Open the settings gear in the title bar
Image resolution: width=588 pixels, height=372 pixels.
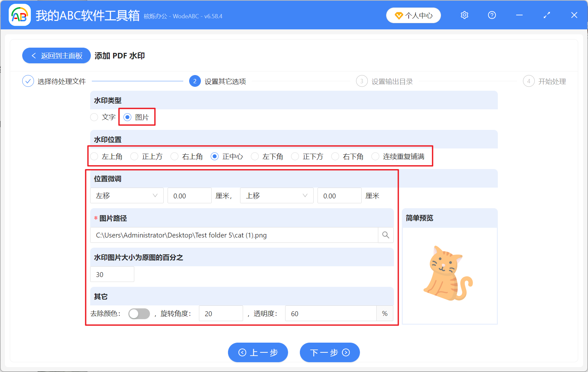(464, 15)
